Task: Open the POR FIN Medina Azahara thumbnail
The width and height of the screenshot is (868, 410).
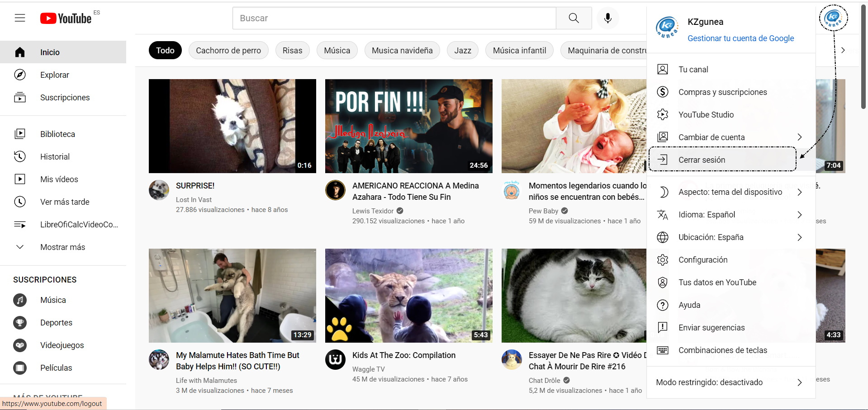Action: click(x=409, y=126)
